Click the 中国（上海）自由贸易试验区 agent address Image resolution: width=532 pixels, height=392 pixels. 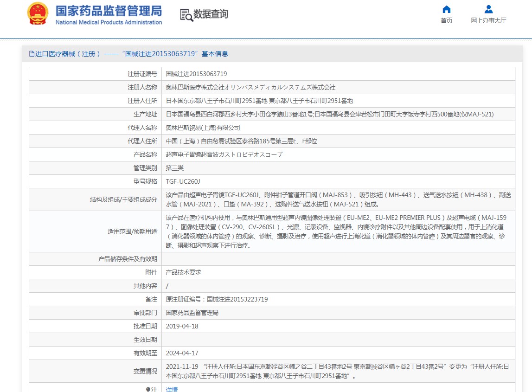[x=242, y=141]
